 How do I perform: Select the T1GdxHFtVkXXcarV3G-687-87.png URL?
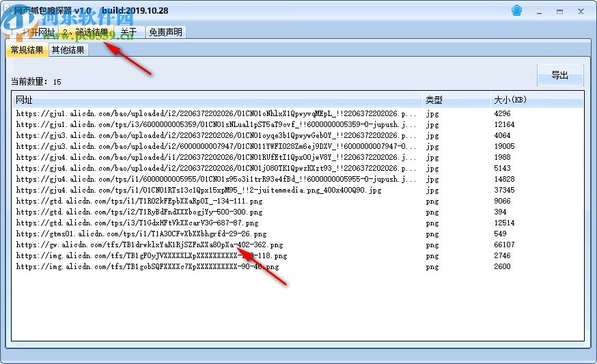click(x=137, y=223)
